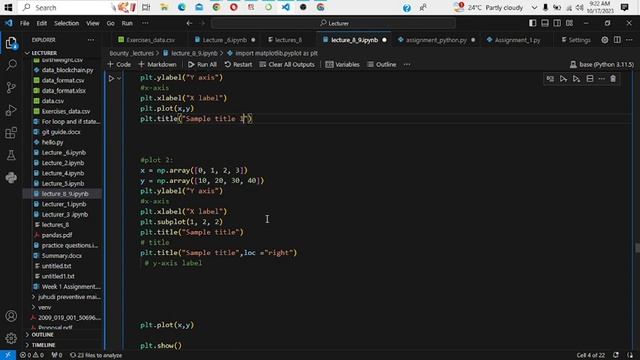This screenshot has width=640, height=360.
Task: Switch to assignment_python.py tab
Action: 436,40
